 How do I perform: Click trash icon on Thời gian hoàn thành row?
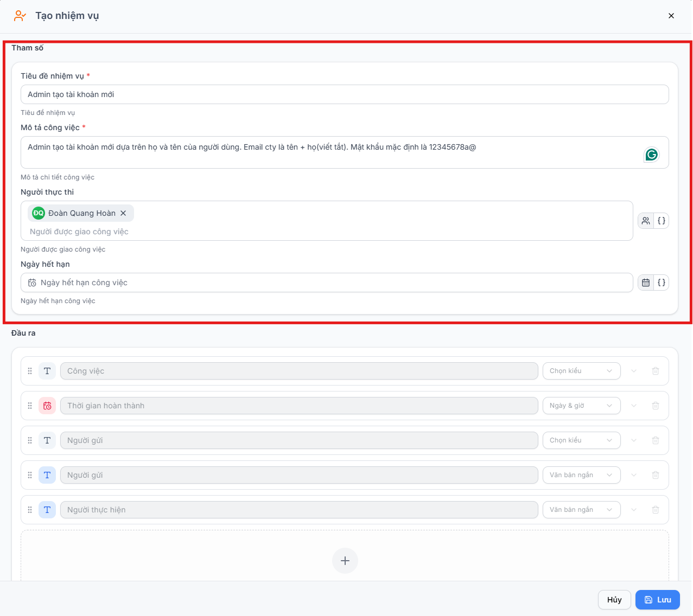[x=656, y=406]
